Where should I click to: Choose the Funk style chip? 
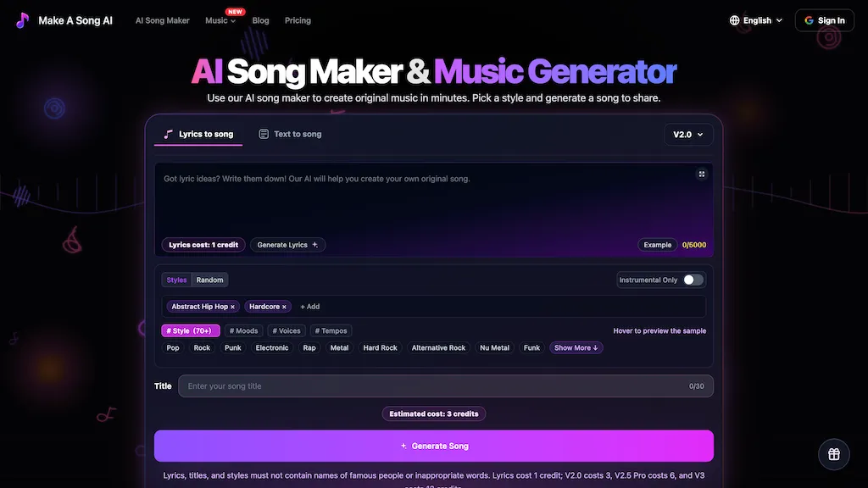(531, 348)
